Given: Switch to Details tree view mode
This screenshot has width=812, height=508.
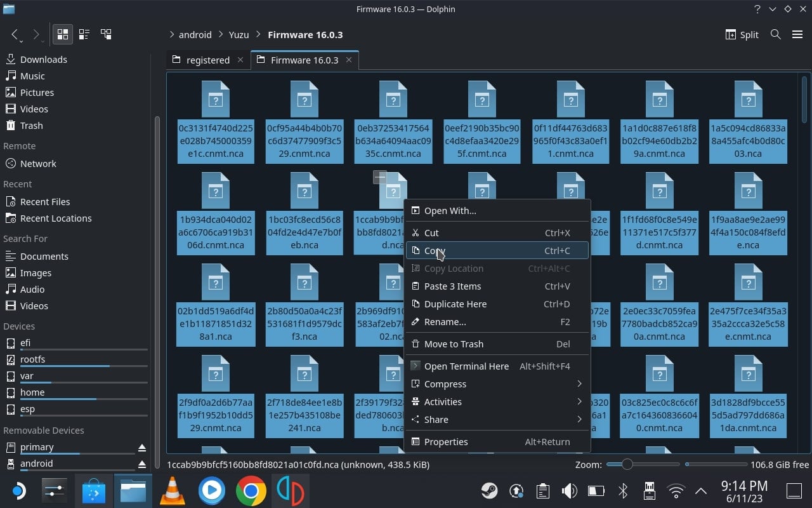Looking at the screenshot, I should [106, 34].
